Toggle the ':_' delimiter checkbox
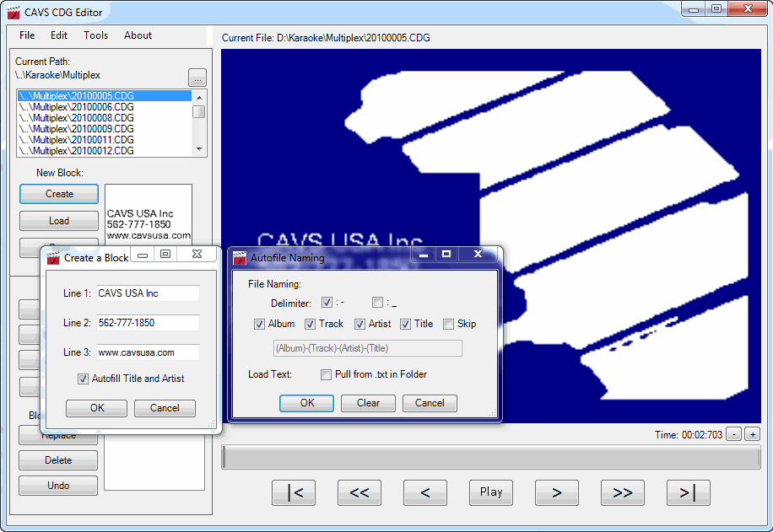The height and width of the screenshot is (532, 773). 377,303
